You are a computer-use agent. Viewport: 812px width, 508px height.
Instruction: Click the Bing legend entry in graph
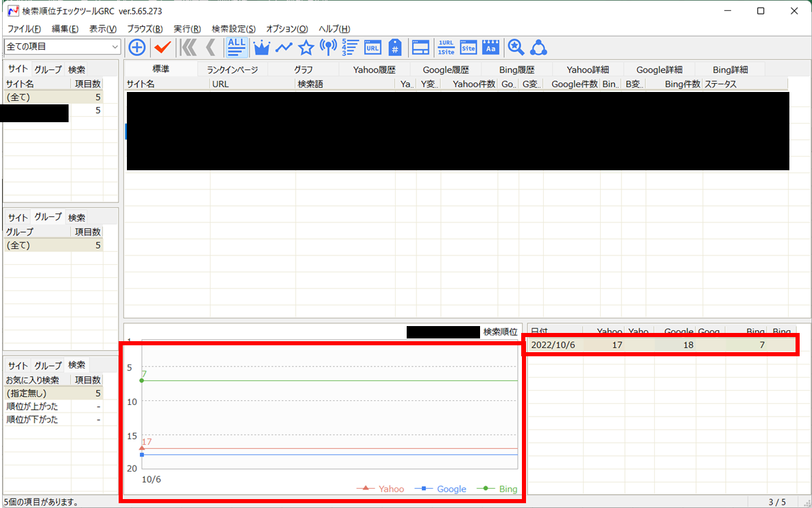[497, 489]
